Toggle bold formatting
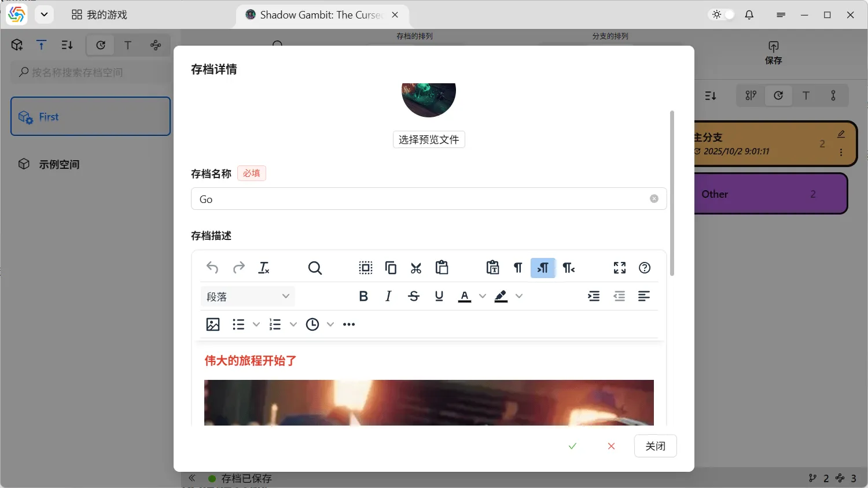 pos(363,296)
